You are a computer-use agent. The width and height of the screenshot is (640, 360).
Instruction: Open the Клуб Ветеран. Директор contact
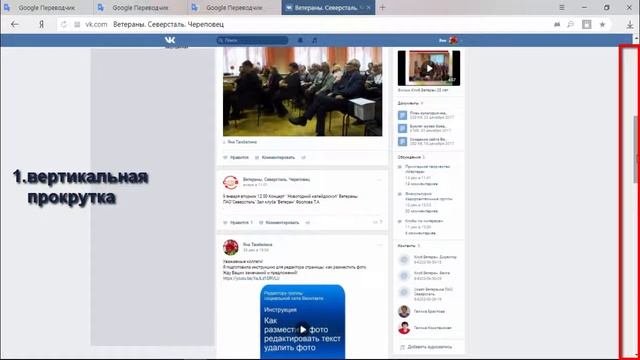tap(435, 257)
